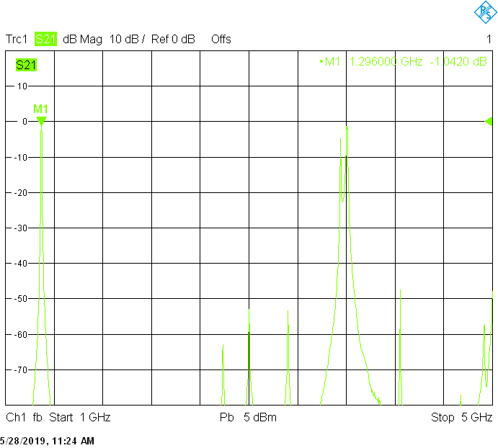This screenshot has height=448, width=498.
Task: Click the green reference level arrow at right edge
Action: (x=488, y=121)
